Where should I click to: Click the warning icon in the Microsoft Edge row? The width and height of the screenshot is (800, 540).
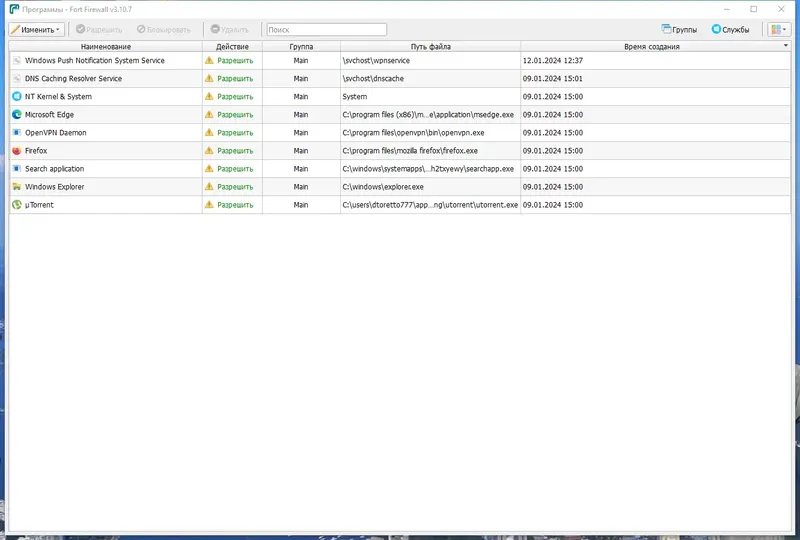(x=209, y=114)
